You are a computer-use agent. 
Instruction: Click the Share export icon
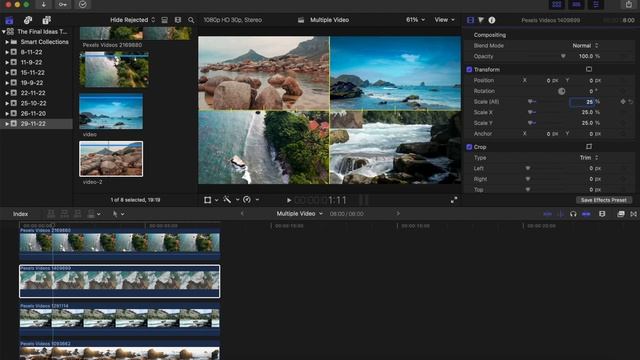coord(629,4)
